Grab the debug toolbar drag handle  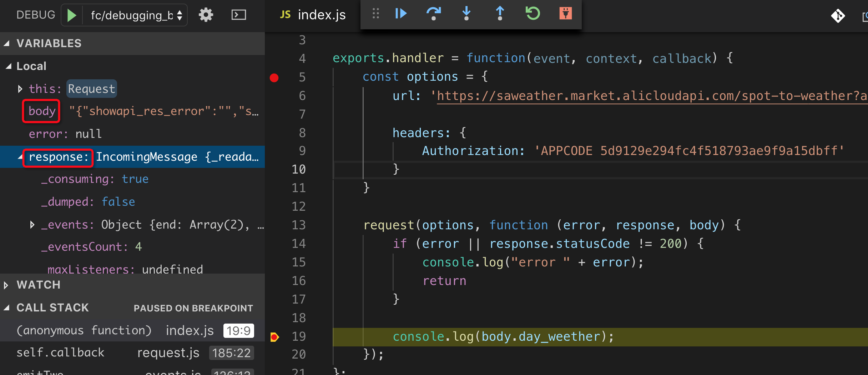coord(375,14)
